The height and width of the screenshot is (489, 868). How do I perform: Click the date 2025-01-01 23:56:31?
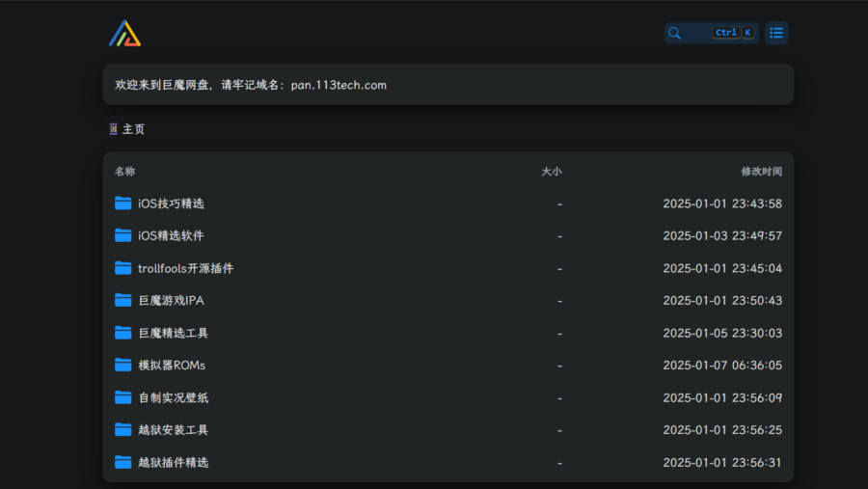click(722, 463)
